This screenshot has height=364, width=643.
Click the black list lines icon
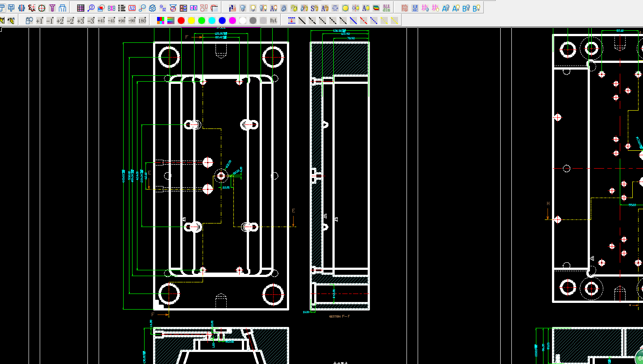(x=122, y=8)
